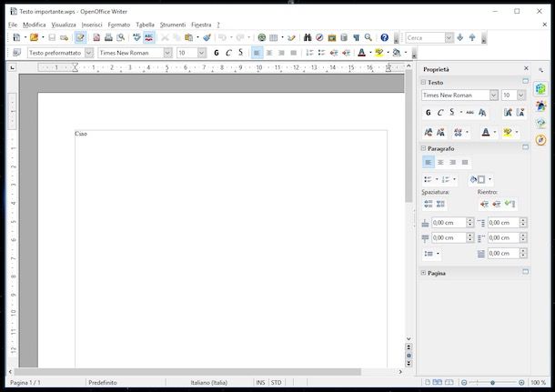Insert Hyperlink globe icon

[x=261, y=37]
